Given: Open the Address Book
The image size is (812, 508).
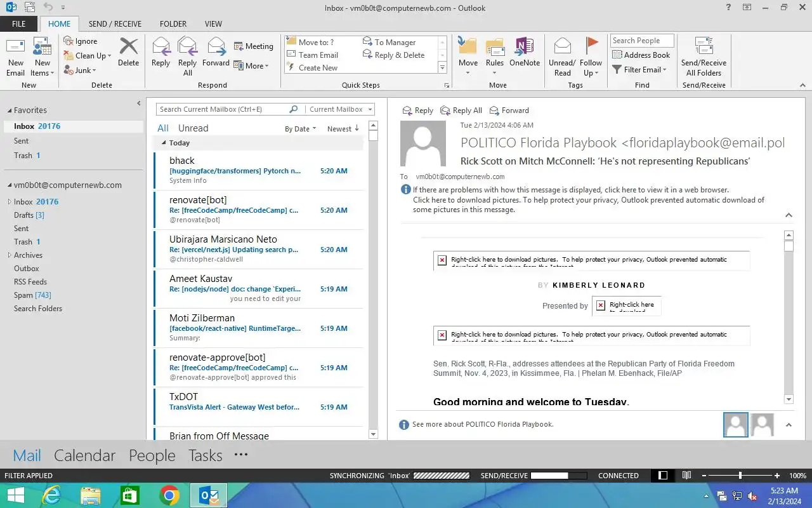Looking at the screenshot, I should [641, 55].
